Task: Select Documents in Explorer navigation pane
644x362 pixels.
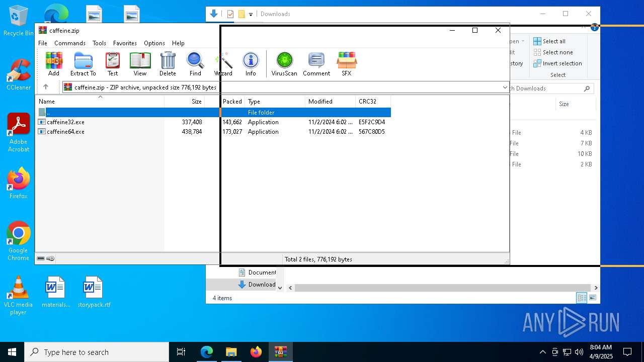Action: [257, 272]
